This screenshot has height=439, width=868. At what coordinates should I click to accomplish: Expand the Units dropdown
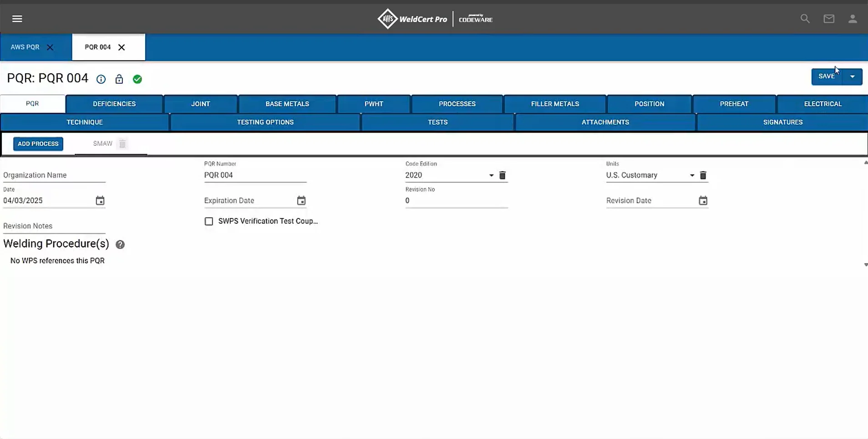coord(691,175)
